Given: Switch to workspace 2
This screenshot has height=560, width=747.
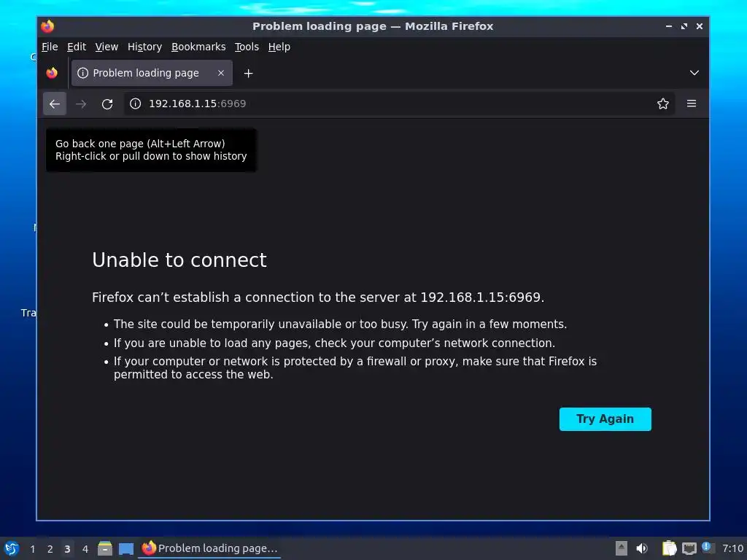Looking at the screenshot, I should click(x=50, y=549).
